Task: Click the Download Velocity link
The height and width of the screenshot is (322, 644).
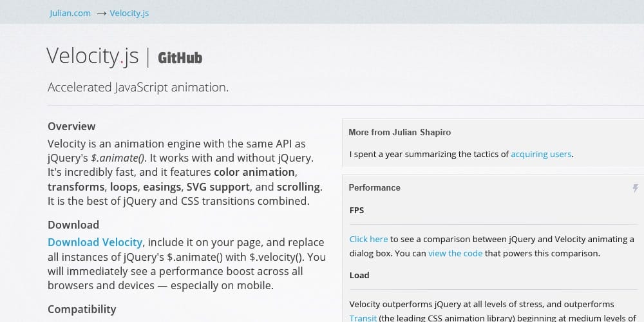Action: click(95, 242)
